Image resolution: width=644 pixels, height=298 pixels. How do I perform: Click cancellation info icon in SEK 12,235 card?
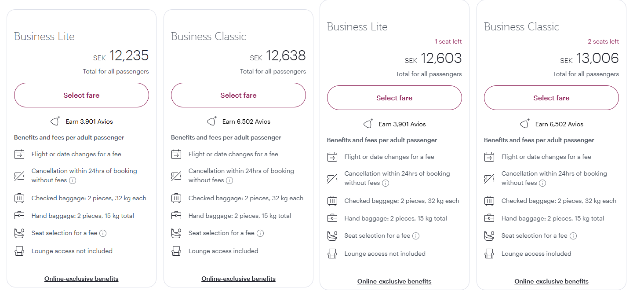click(x=73, y=180)
